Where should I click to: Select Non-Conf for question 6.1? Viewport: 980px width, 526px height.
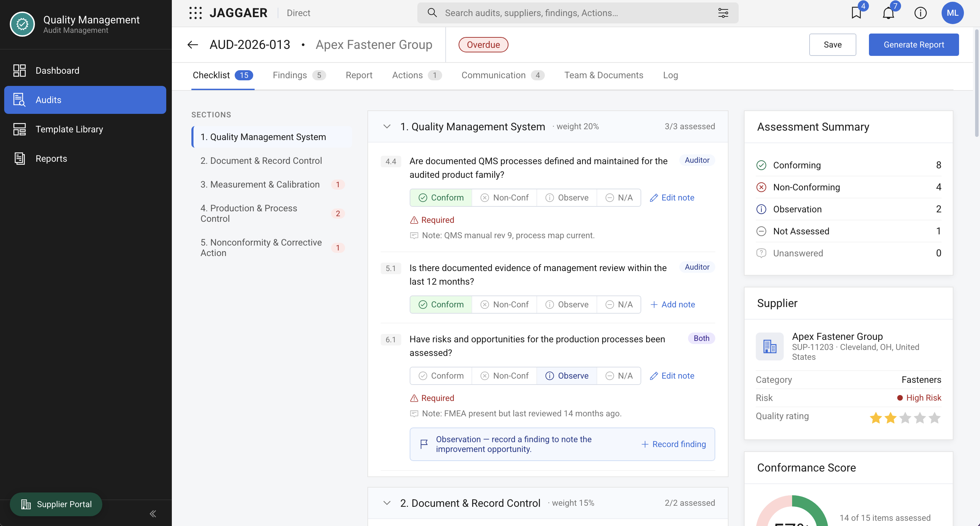[x=504, y=376]
